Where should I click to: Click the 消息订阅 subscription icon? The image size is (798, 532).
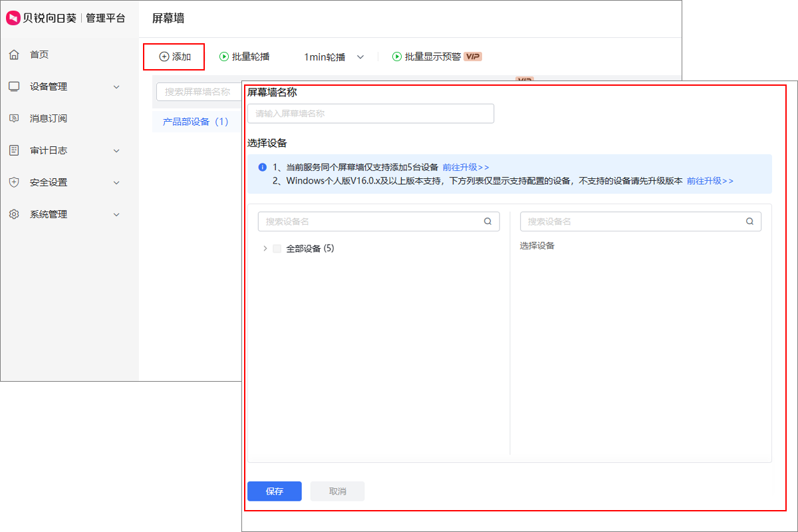pyautogui.click(x=15, y=118)
